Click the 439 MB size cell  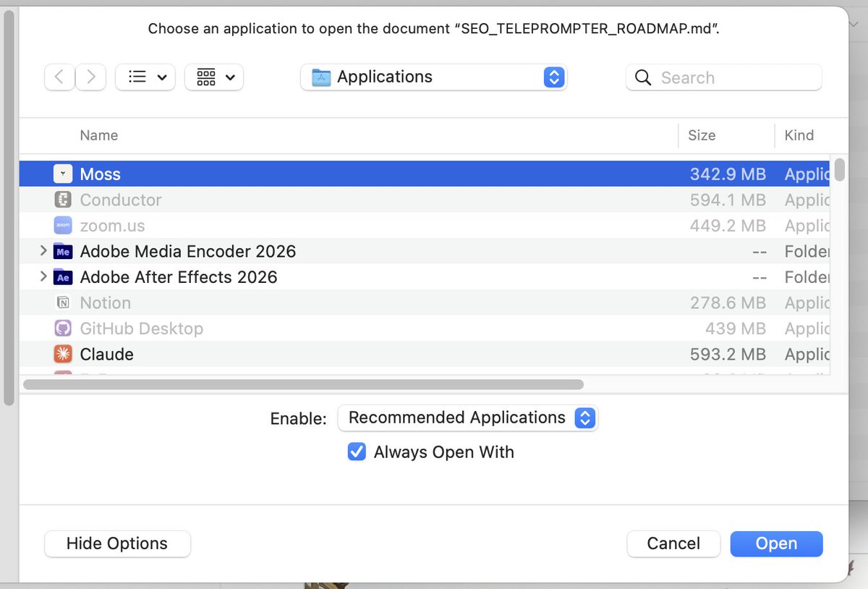pos(736,329)
